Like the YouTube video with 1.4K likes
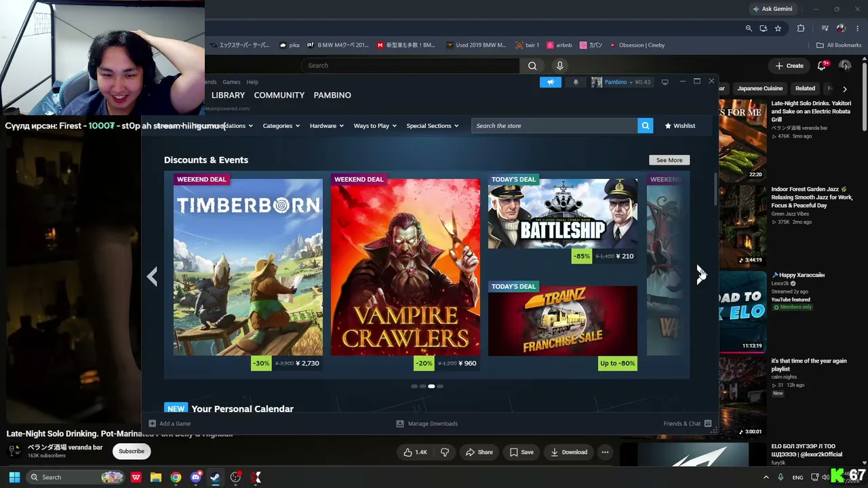Screen dimensions: 868x488 coord(415,452)
